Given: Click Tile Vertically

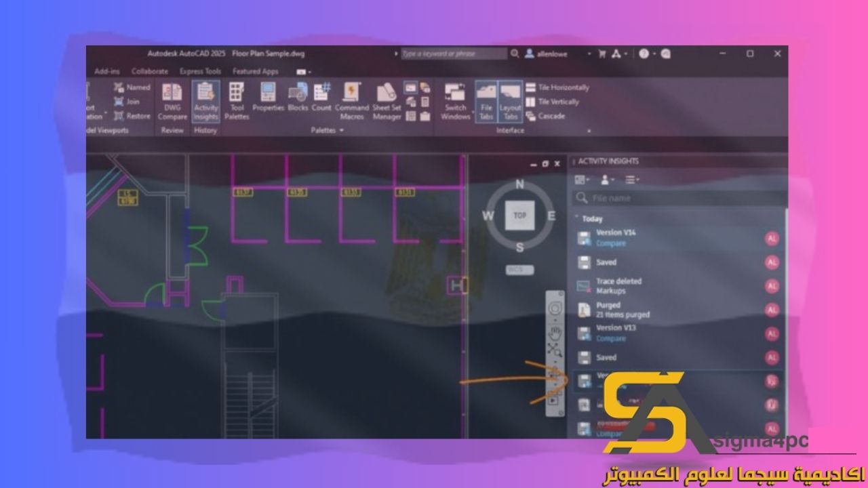Looking at the screenshot, I should (553, 102).
